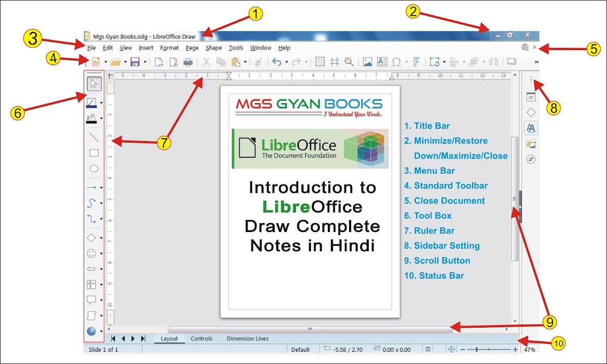Save the document with the floppy icon

[x=135, y=62]
